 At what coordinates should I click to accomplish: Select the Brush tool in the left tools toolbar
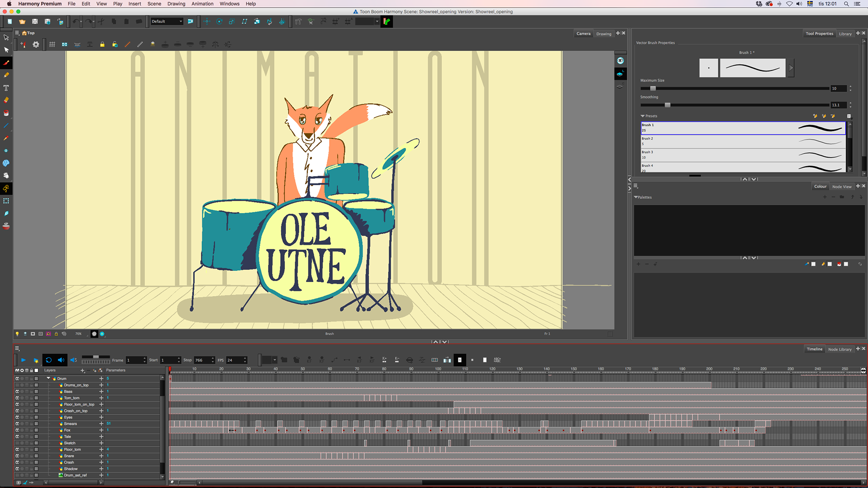click(x=6, y=63)
